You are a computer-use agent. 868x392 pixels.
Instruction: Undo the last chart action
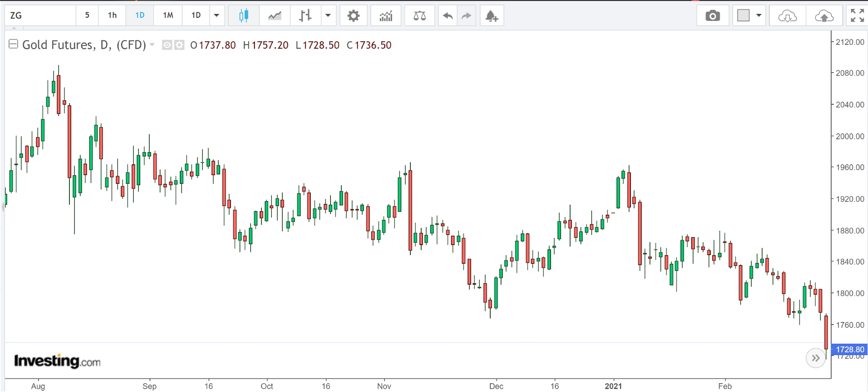tap(448, 16)
